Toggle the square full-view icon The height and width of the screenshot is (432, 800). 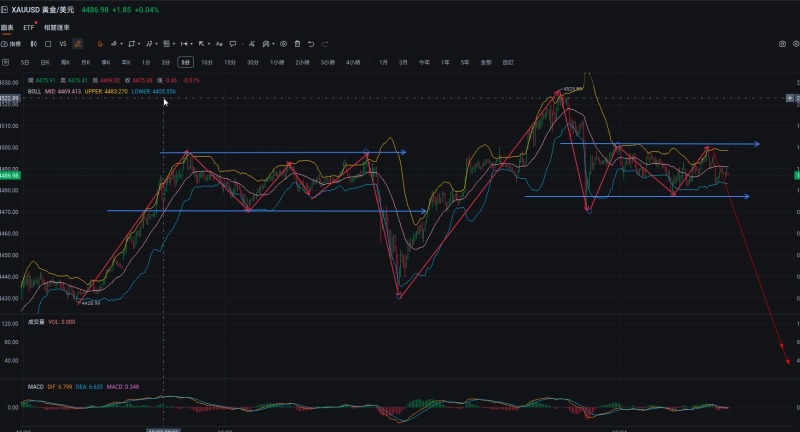48,44
